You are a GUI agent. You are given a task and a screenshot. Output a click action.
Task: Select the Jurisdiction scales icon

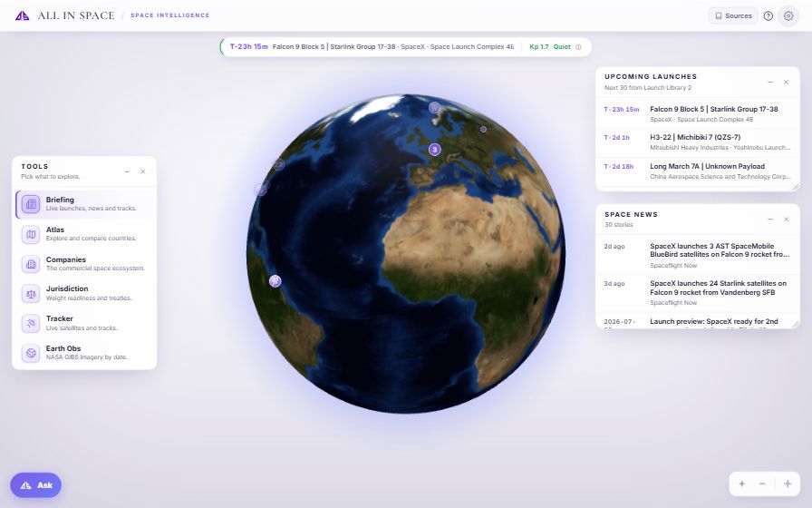coord(31,293)
